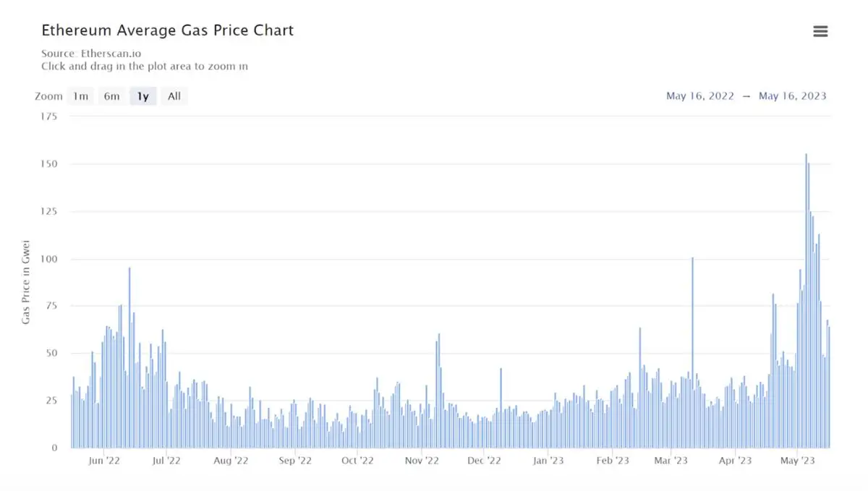Click the 175 y-axis label
Viewport: 868px width, 491px height.
click(48, 116)
